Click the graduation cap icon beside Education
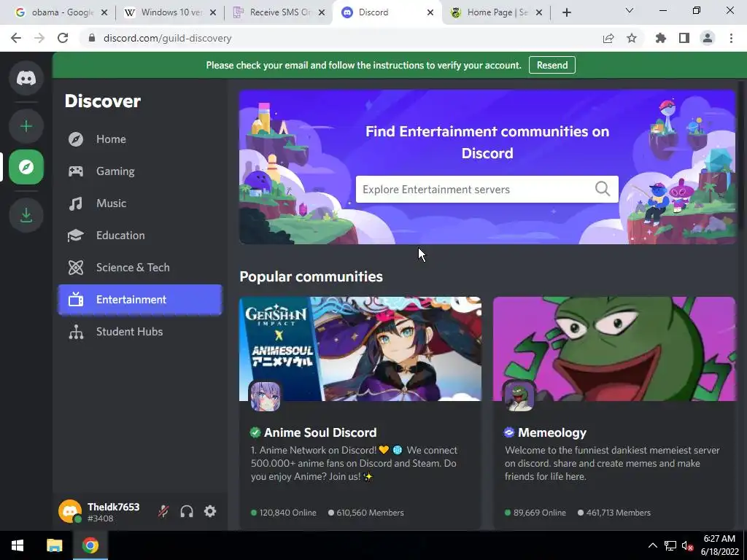 pyautogui.click(x=76, y=236)
